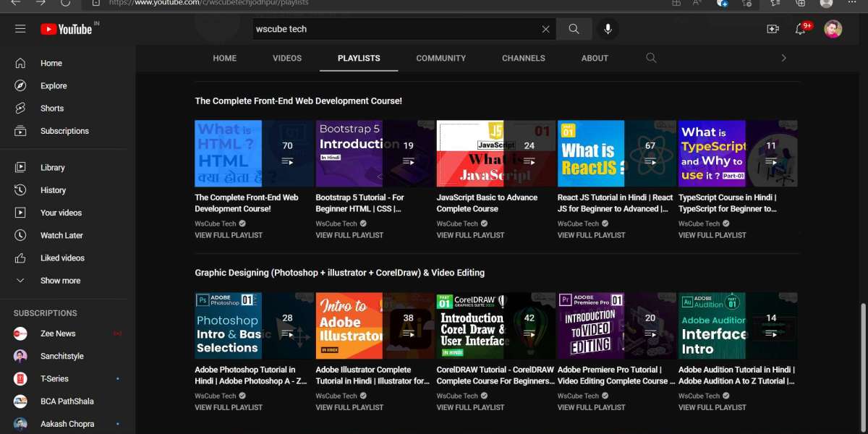868x434 pixels.
Task: Open Aakash Chopra subscription channel
Action: (x=67, y=424)
